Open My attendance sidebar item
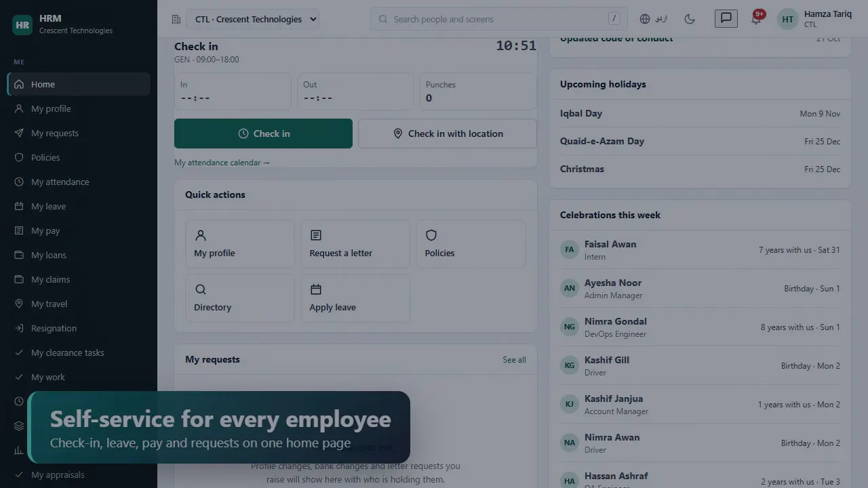This screenshot has height=488, width=868. (x=79, y=182)
